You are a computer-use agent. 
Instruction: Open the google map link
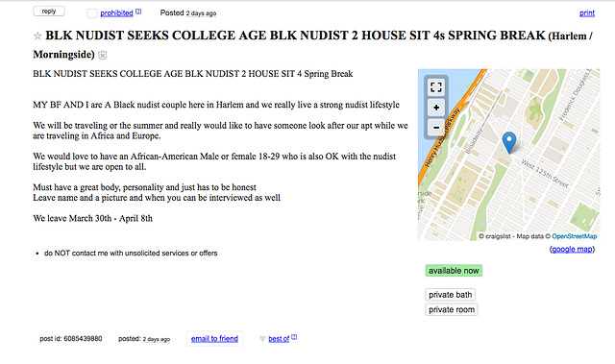(572, 249)
